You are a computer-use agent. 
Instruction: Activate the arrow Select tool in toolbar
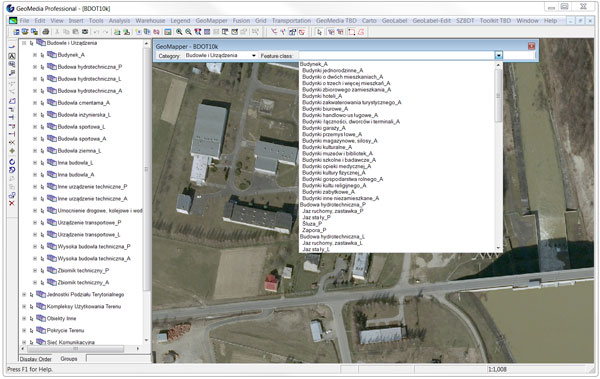(320, 32)
